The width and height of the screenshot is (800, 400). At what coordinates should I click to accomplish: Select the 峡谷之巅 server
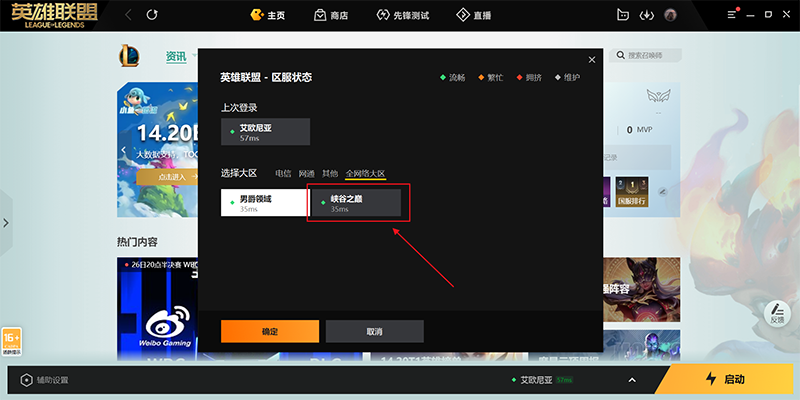[x=356, y=203]
